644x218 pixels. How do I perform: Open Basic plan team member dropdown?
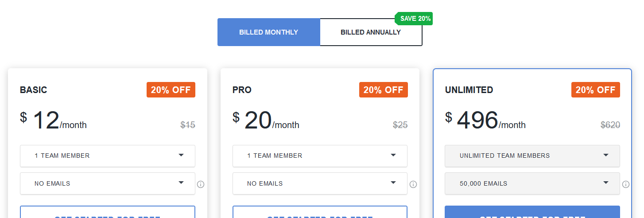point(108,156)
